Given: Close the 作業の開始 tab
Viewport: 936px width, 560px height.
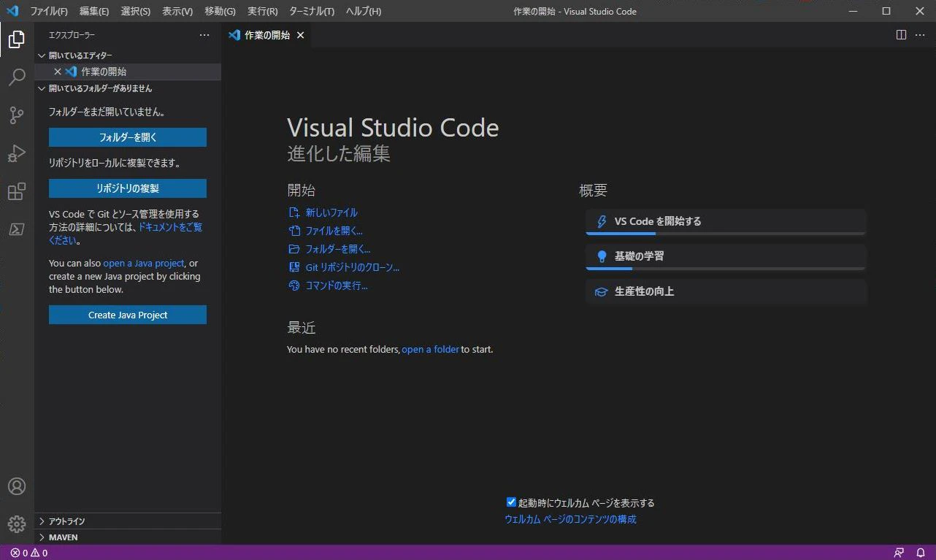Looking at the screenshot, I should click(300, 35).
